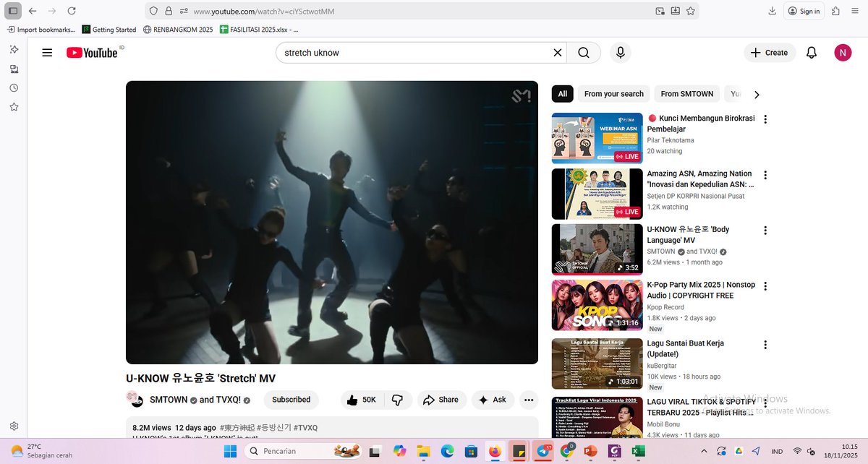Open YouTube notifications bell
The image size is (868, 464).
tap(812, 53)
